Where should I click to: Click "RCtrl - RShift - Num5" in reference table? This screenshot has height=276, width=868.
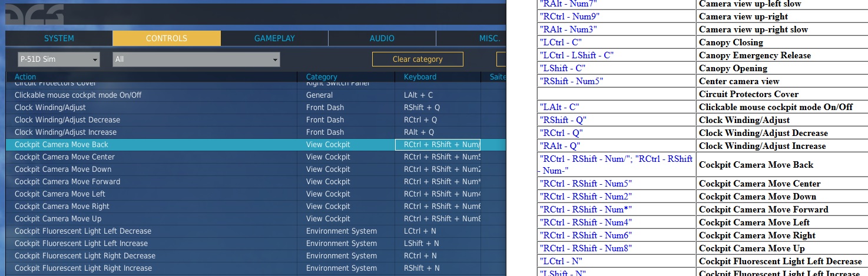pyautogui.click(x=586, y=184)
